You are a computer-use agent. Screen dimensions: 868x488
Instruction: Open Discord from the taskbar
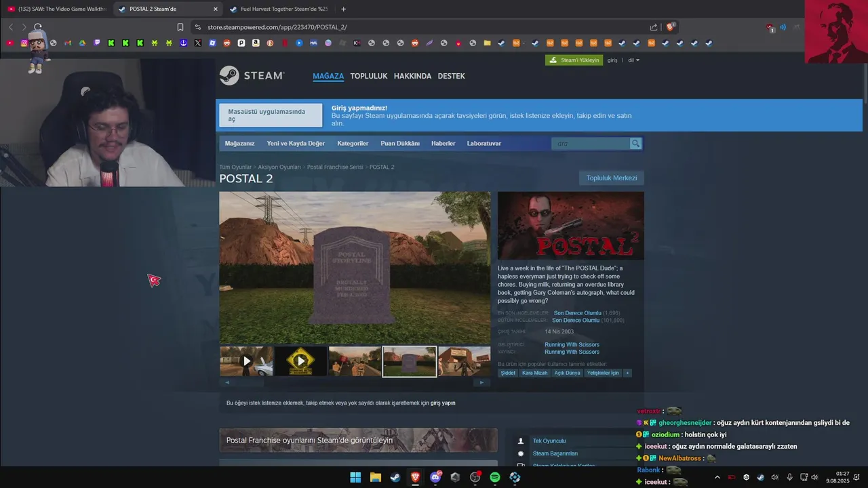(435, 477)
